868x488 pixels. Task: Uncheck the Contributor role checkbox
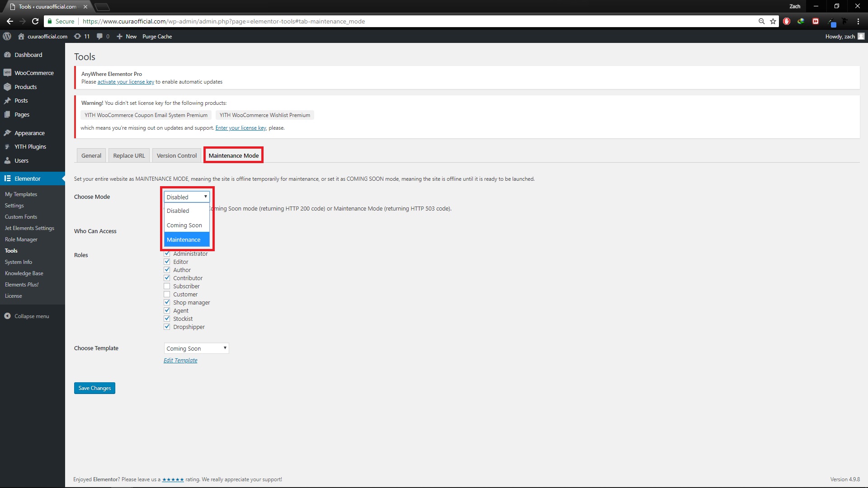tap(167, 278)
